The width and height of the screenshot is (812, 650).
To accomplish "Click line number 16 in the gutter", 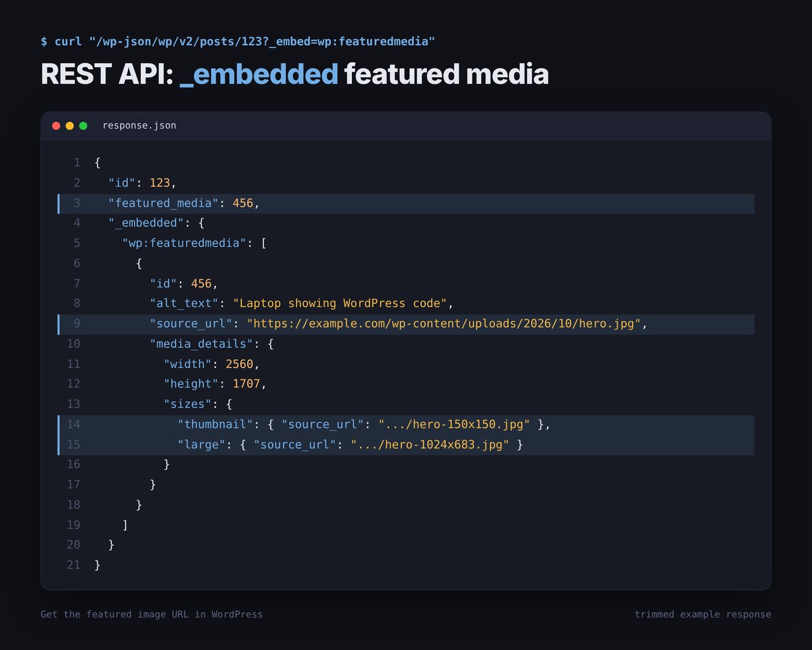I will (x=74, y=464).
